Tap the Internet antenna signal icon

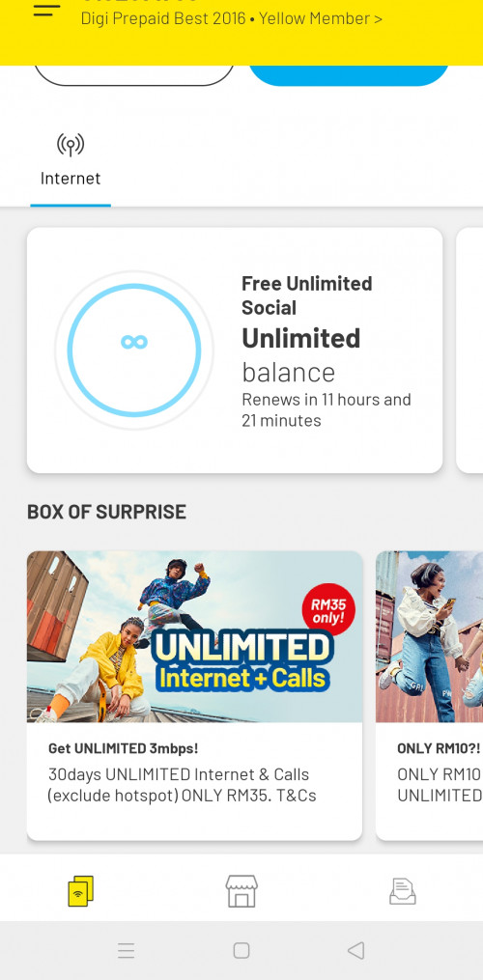(x=71, y=145)
